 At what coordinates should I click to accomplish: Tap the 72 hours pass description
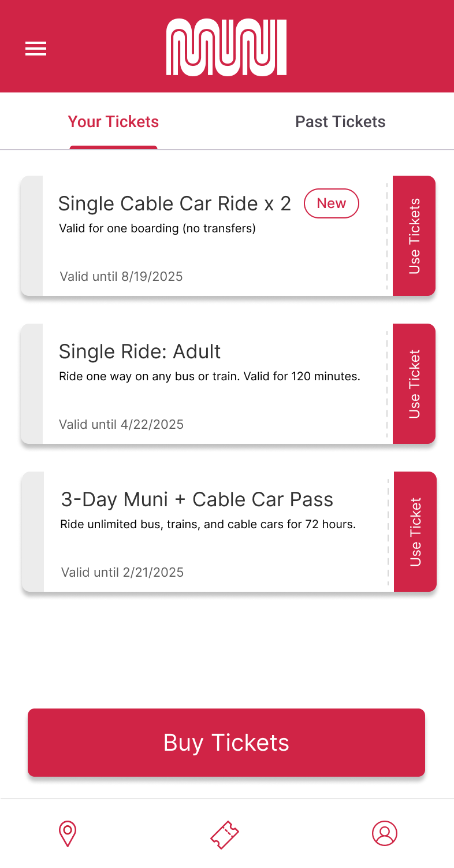click(208, 524)
